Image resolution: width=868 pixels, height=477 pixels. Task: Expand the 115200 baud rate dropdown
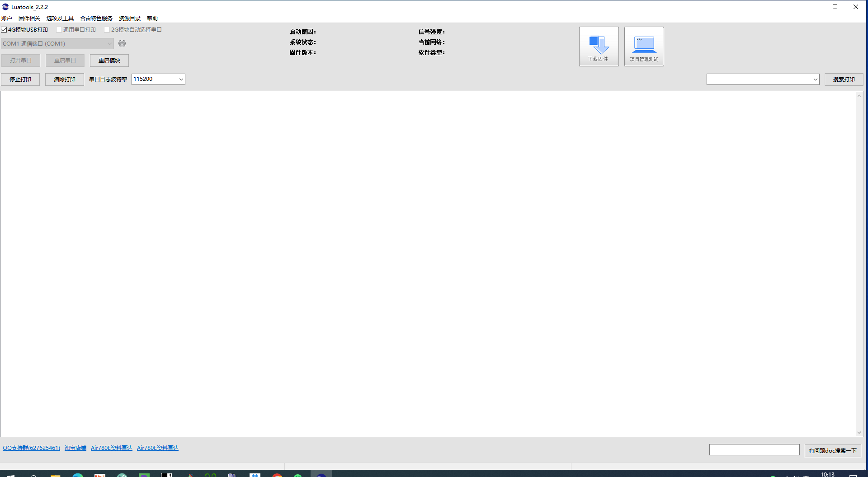coord(181,79)
